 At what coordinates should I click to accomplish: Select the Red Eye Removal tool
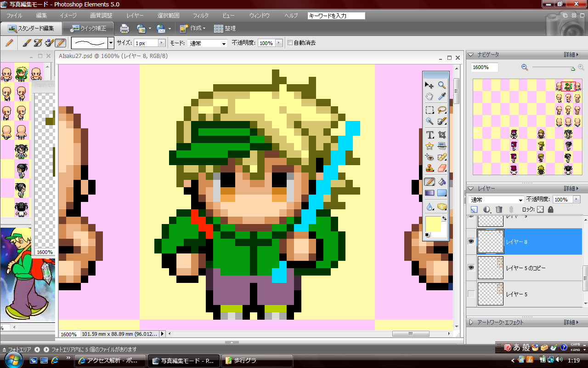click(430, 157)
